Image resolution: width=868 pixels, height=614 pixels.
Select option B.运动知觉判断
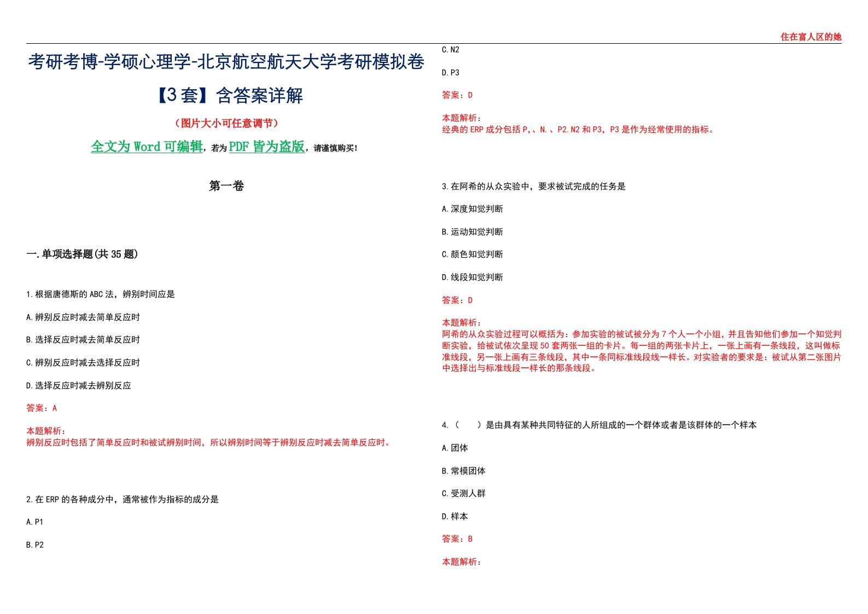pos(473,232)
